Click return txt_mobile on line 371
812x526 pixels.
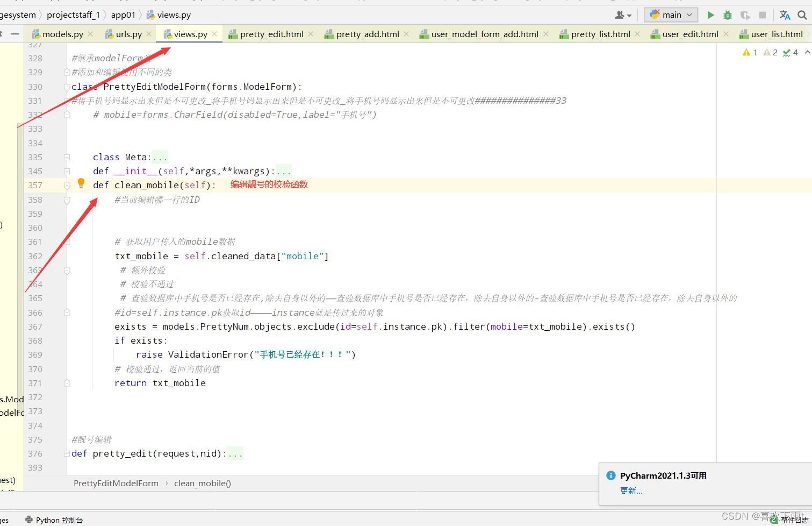pyautogui.click(x=160, y=383)
